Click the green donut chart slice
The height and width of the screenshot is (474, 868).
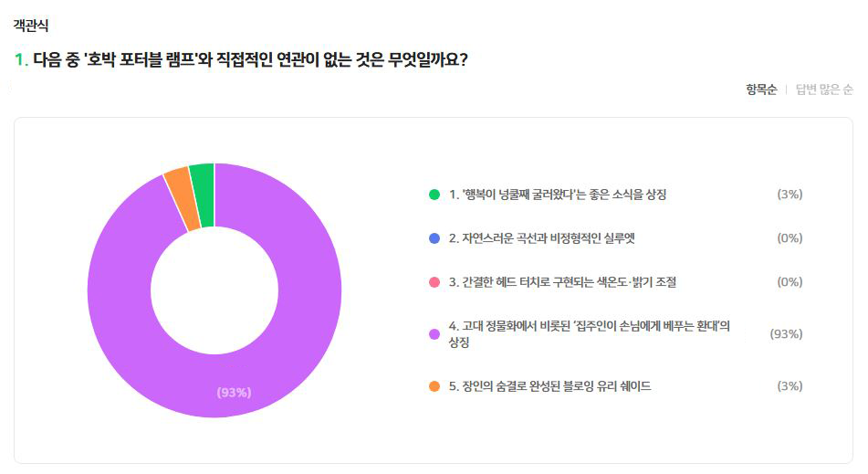click(203, 182)
